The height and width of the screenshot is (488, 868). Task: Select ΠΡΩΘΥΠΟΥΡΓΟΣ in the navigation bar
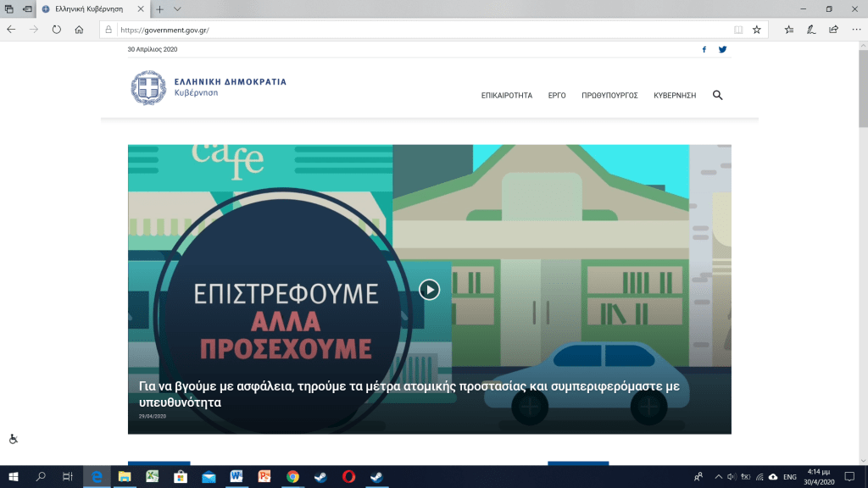pyautogui.click(x=609, y=96)
